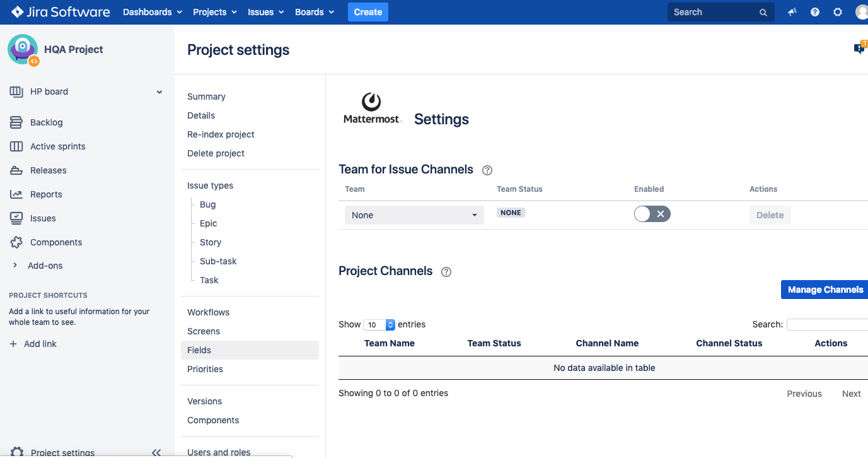Screen dimensions: 868x458
Task: Open the Team dropdown showing None
Action: click(x=414, y=215)
